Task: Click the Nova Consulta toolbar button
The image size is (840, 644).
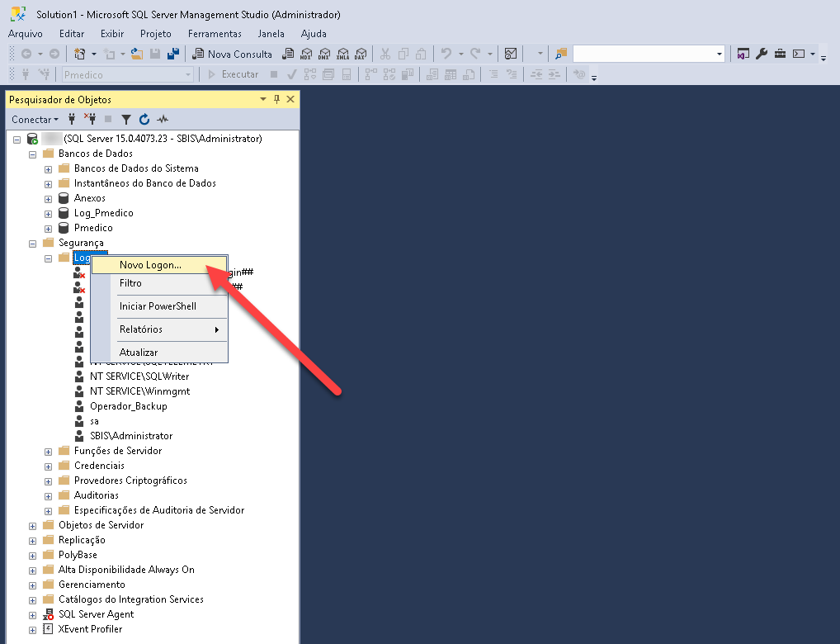Action: pyautogui.click(x=233, y=54)
